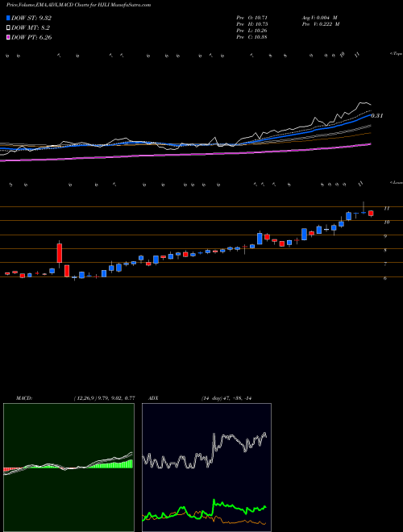Click the price axis label 10
This screenshot has height=532, width=403.
tap(386, 222)
